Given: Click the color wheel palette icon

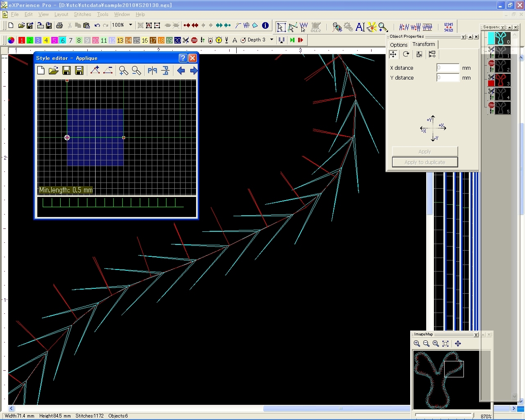Looking at the screenshot, I should click(x=11, y=40).
